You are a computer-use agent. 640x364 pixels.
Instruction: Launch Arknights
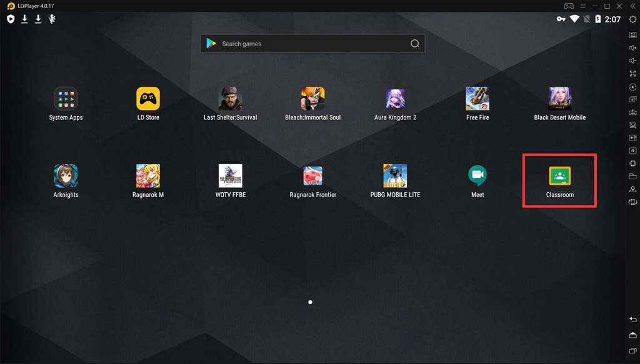66,175
